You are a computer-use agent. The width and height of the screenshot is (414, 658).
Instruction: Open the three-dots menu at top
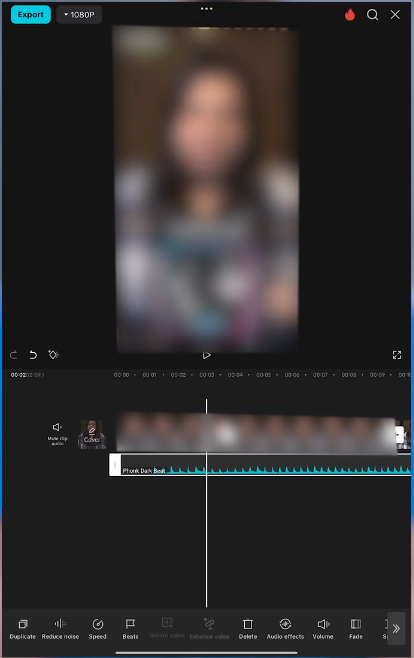coord(206,9)
